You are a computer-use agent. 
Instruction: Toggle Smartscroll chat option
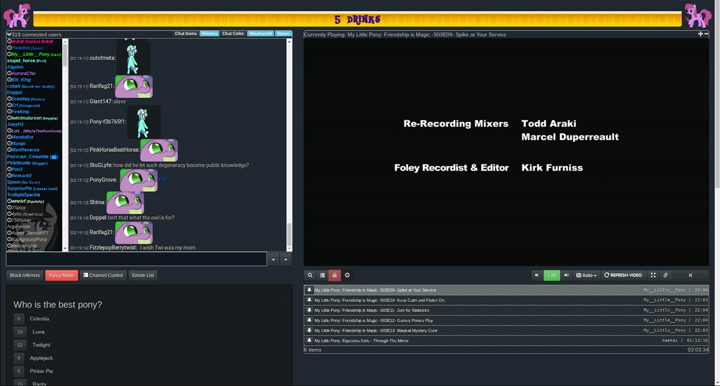[260, 34]
